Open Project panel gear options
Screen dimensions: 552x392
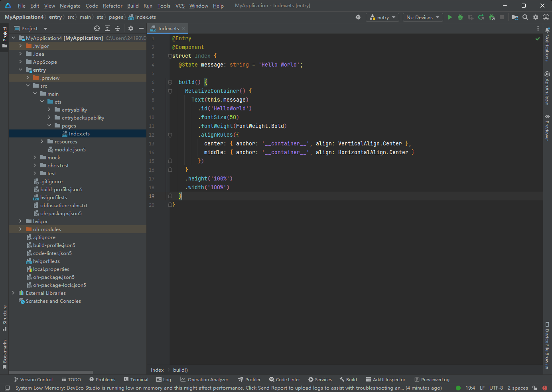(x=131, y=28)
